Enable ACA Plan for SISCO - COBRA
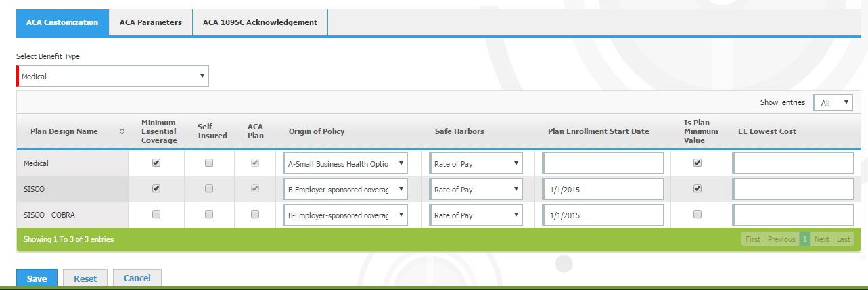Screen dimensions: 868x290 255,214
